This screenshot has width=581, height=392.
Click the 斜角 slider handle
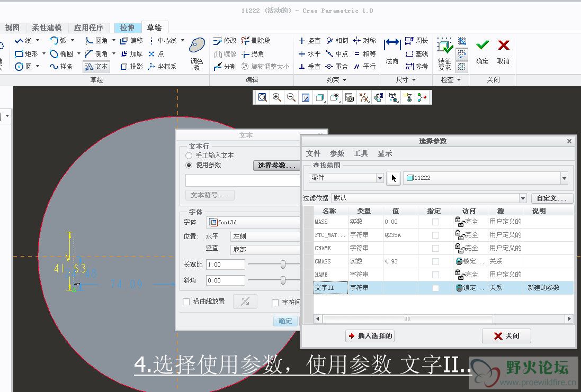click(x=283, y=280)
